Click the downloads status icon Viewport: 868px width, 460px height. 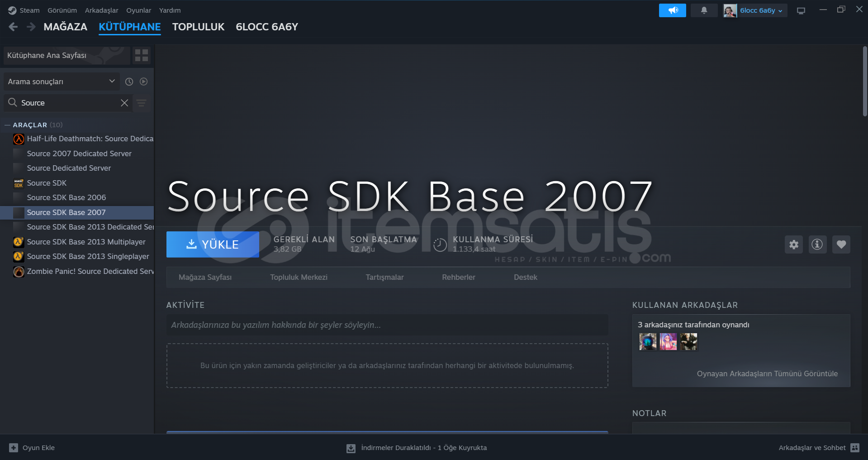point(351,448)
